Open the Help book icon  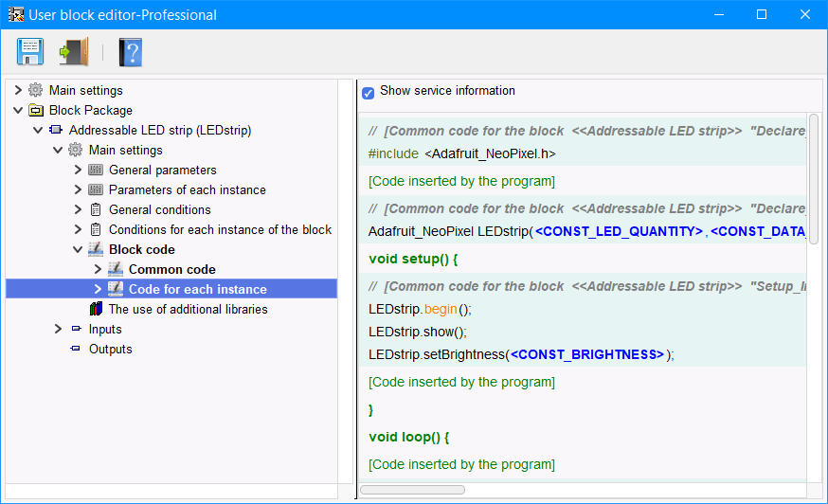pos(130,51)
